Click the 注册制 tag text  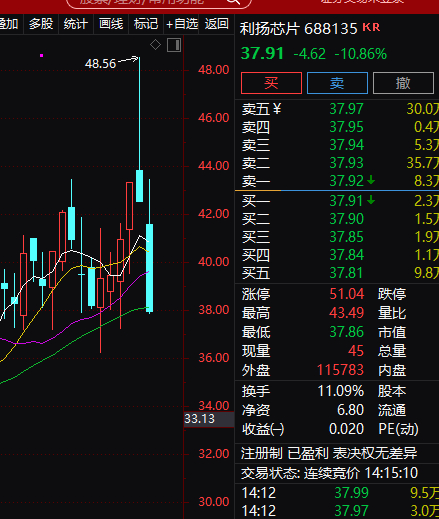[x=262, y=454]
